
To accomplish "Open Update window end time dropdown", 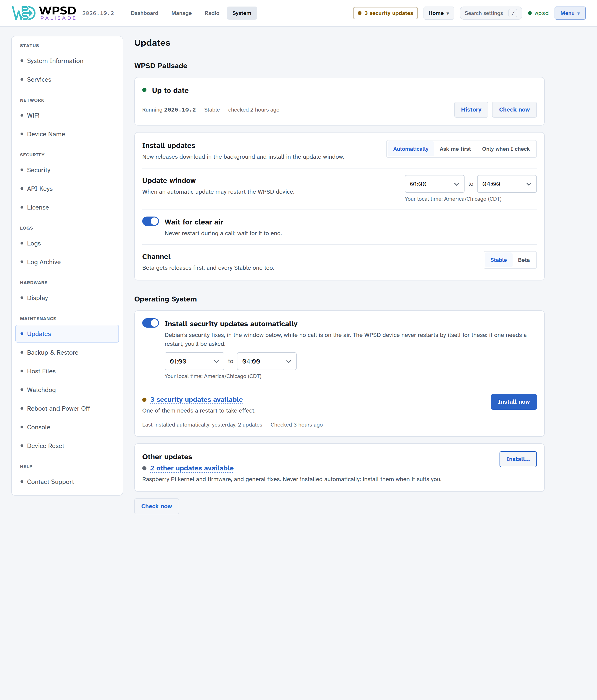I will tap(507, 184).
